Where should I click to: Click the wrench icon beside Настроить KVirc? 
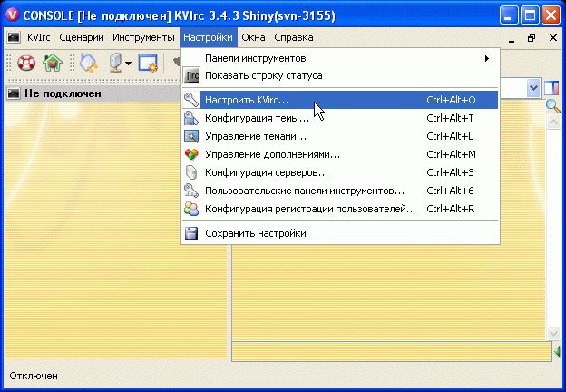[x=191, y=100]
